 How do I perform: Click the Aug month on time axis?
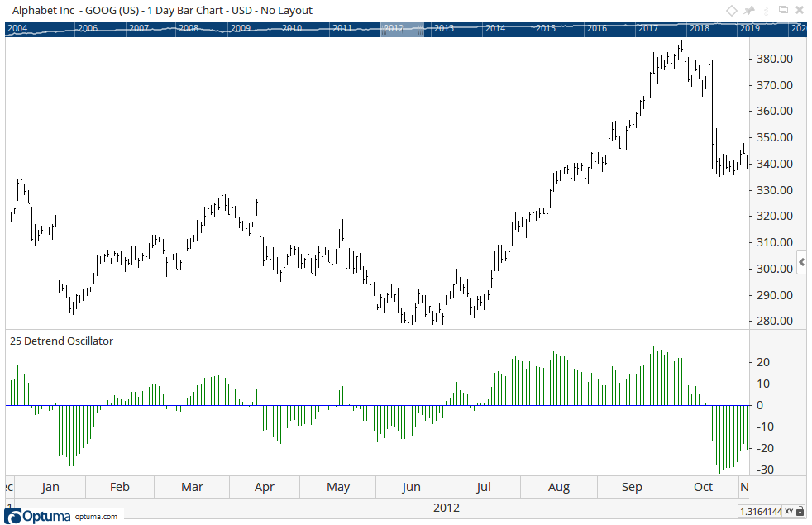(559, 487)
